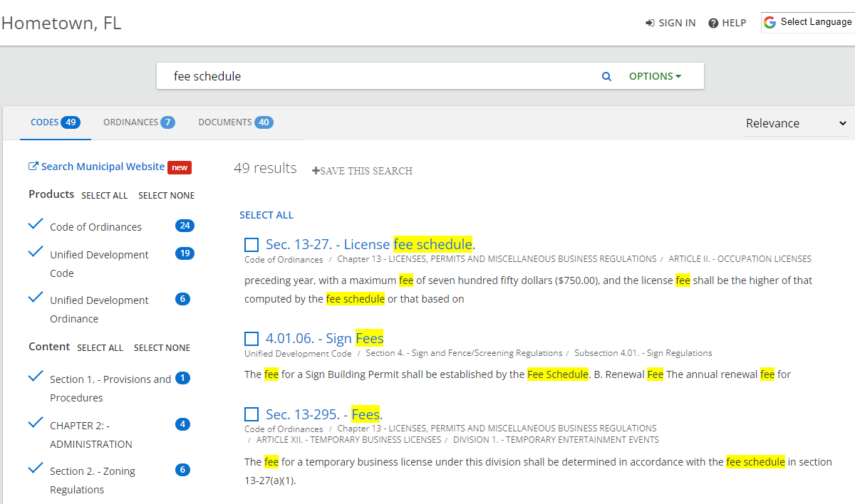Switch to the ORDINANCES tab

click(139, 122)
